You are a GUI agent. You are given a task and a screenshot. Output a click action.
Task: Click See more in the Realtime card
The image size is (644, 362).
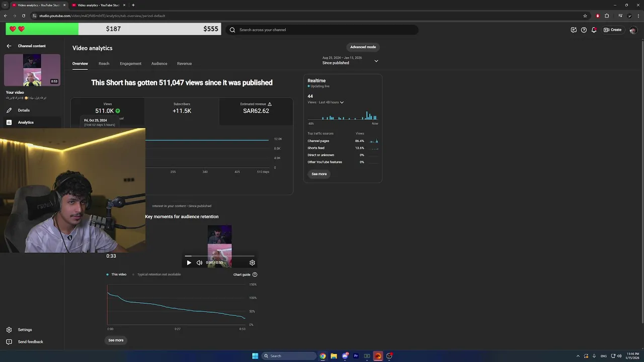click(x=319, y=174)
